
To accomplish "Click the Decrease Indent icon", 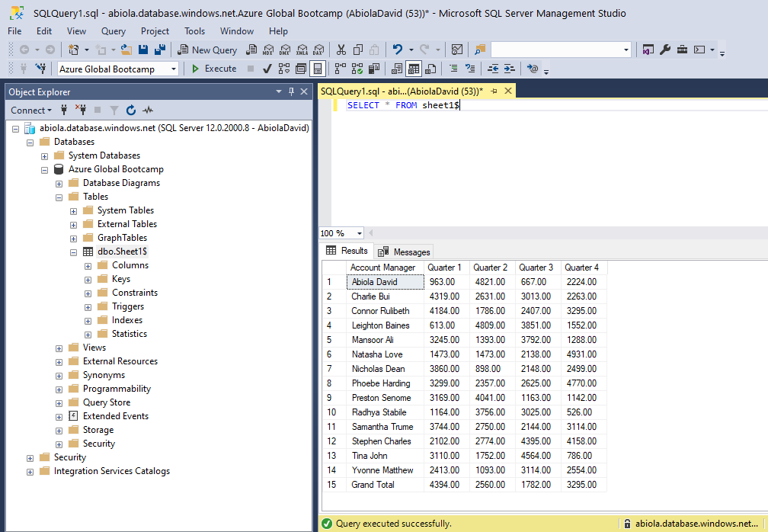I will [493, 69].
